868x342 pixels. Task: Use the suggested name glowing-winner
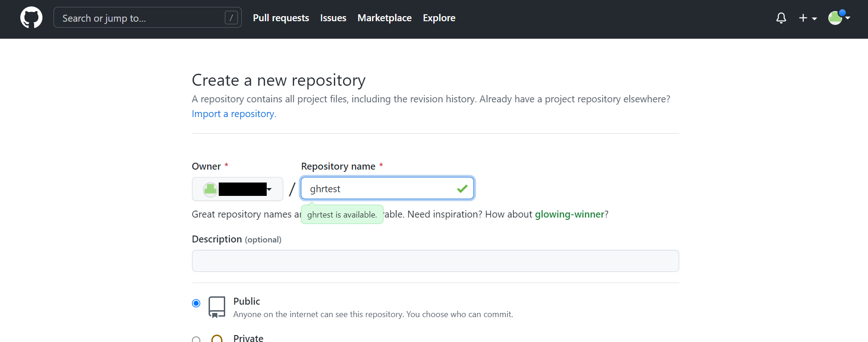569,214
